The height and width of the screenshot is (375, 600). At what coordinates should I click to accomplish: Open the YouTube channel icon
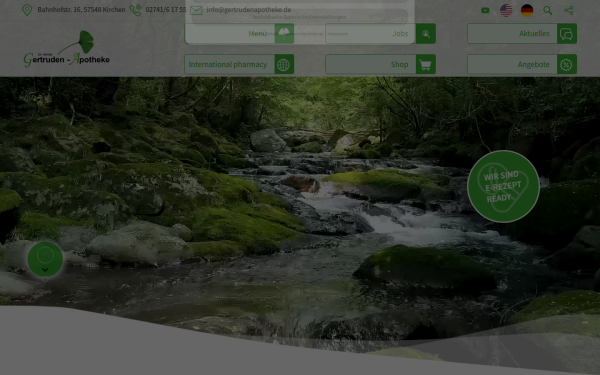485,10
